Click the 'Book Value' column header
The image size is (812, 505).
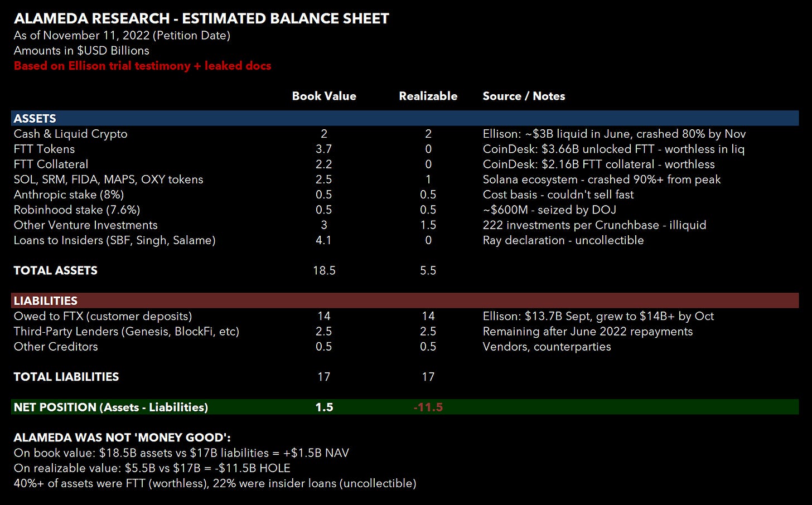click(x=324, y=96)
